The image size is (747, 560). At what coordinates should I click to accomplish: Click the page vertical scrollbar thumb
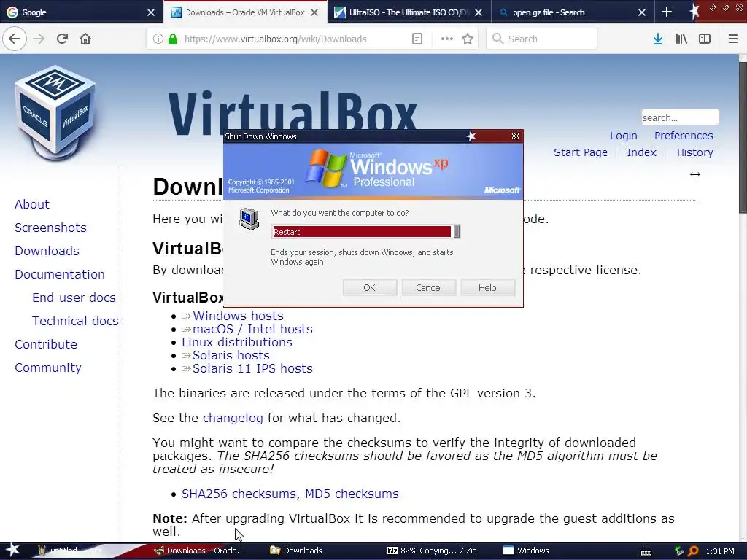point(743,138)
